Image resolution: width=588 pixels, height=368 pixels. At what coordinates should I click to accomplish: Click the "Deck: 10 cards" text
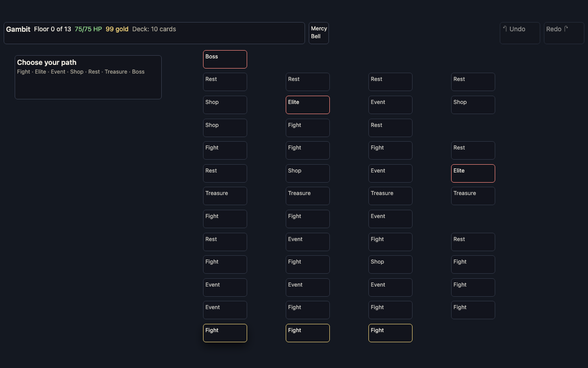pyautogui.click(x=154, y=29)
